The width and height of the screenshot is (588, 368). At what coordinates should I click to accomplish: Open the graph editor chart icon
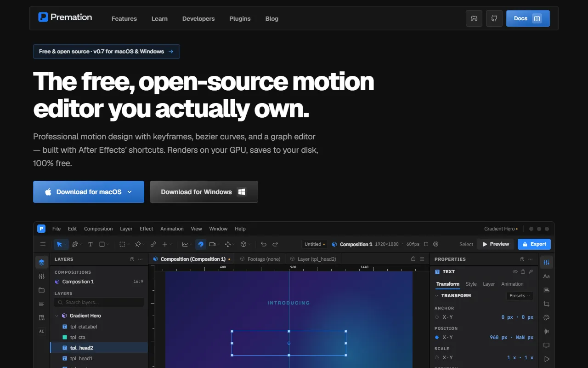[185, 244]
